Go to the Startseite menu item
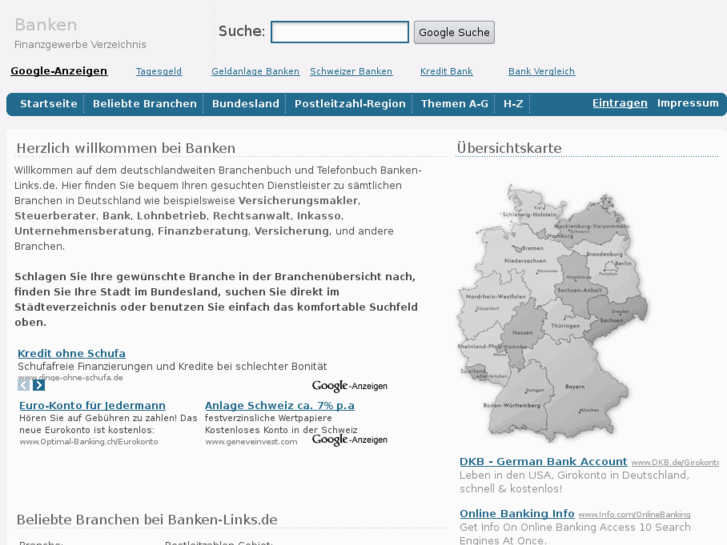This screenshot has height=545, width=727. (x=49, y=103)
